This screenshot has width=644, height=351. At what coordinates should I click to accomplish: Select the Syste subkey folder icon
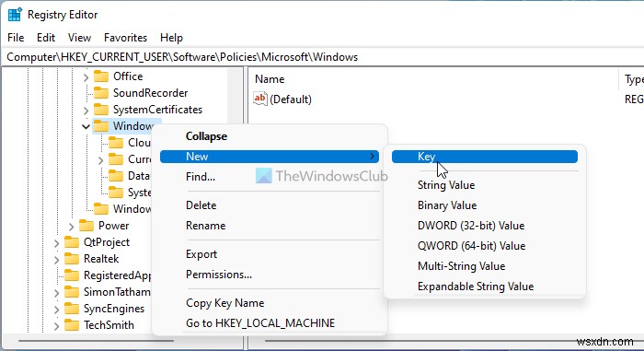116,193
